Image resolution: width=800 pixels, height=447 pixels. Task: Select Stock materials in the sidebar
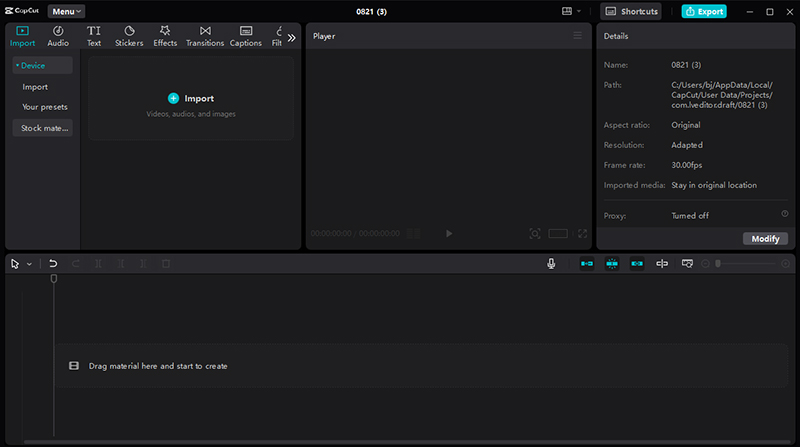tap(44, 128)
